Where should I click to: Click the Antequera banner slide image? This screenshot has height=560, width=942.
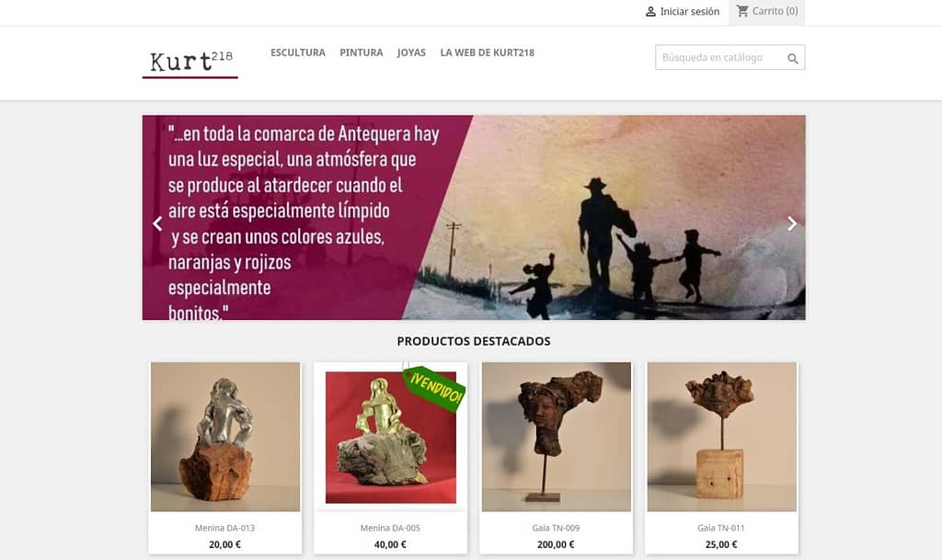tap(474, 217)
